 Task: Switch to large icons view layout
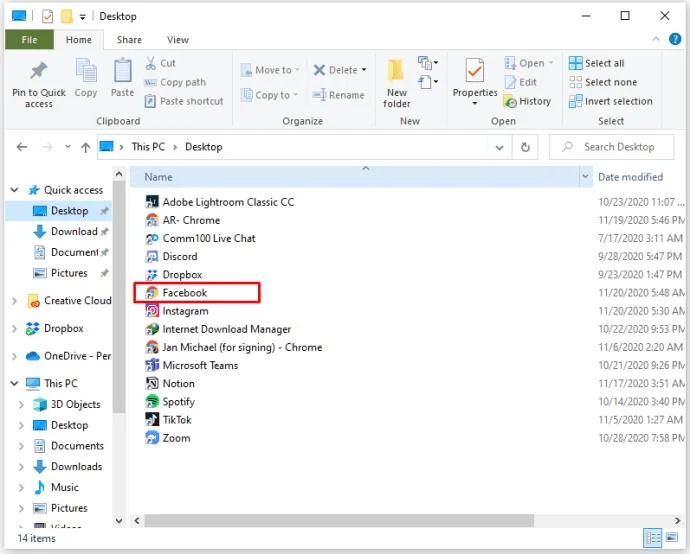point(672,538)
